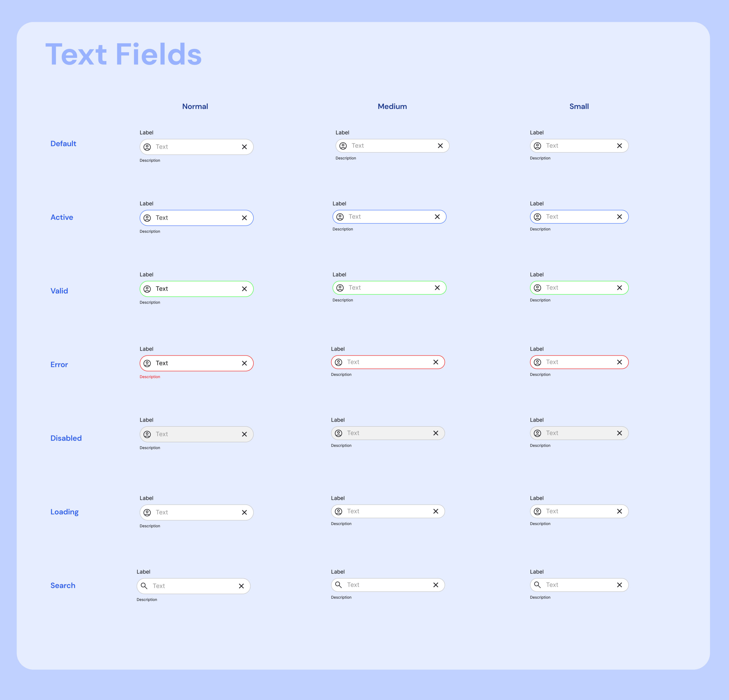This screenshot has width=729, height=700.
Task: Click the Active row label
Action: [x=62, y=217]
